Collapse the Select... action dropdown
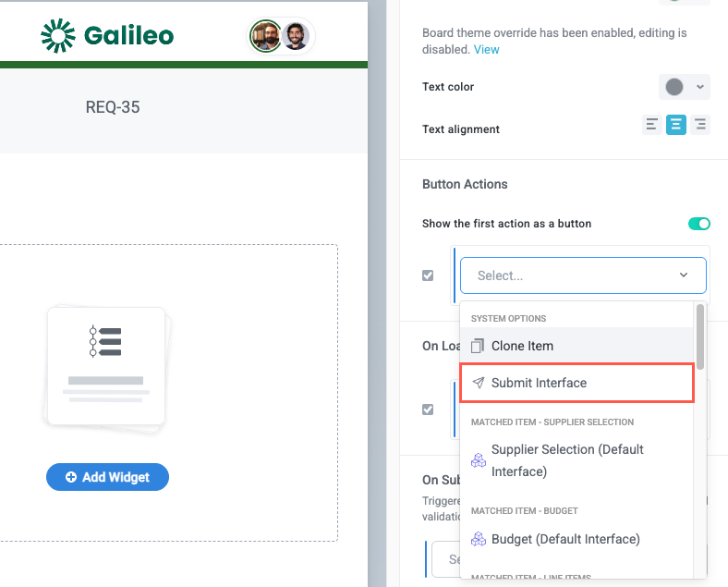Image resolution: width=728 pixels, height=587 pixels. click(x=684, y=275)
